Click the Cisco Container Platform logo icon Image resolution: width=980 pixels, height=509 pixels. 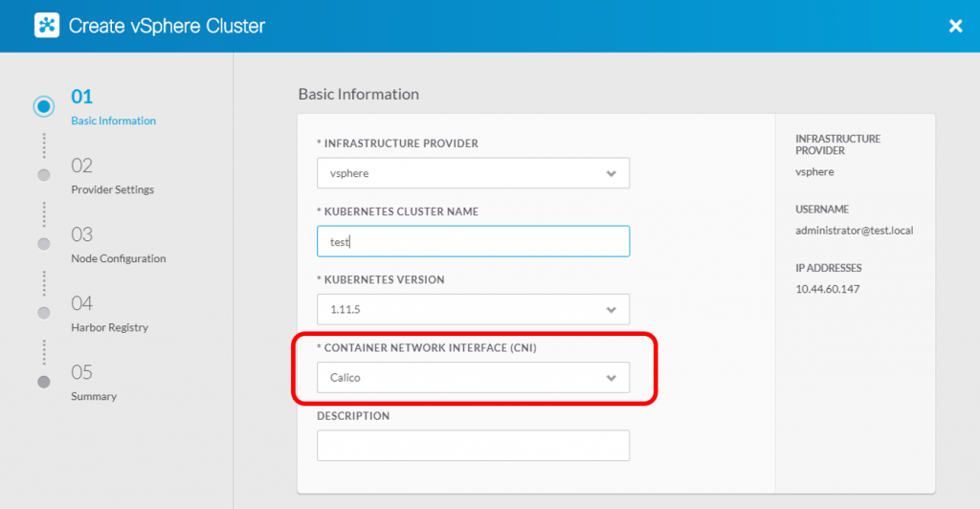47,26
